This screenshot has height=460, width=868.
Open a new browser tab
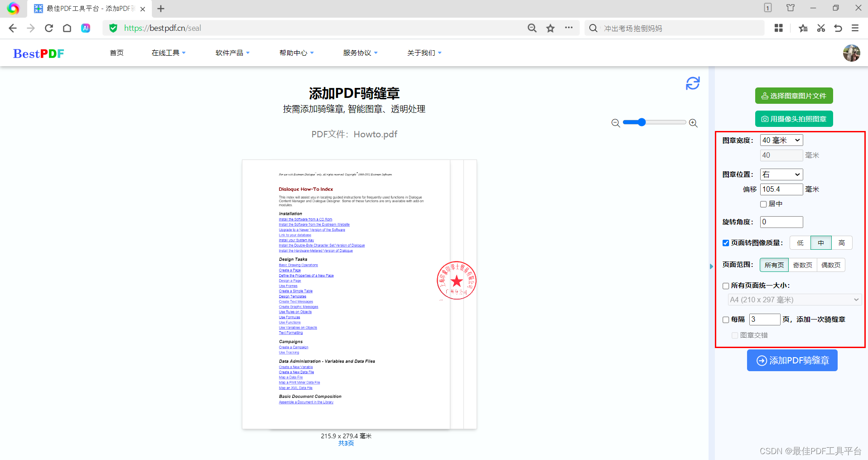pos(161,9)
